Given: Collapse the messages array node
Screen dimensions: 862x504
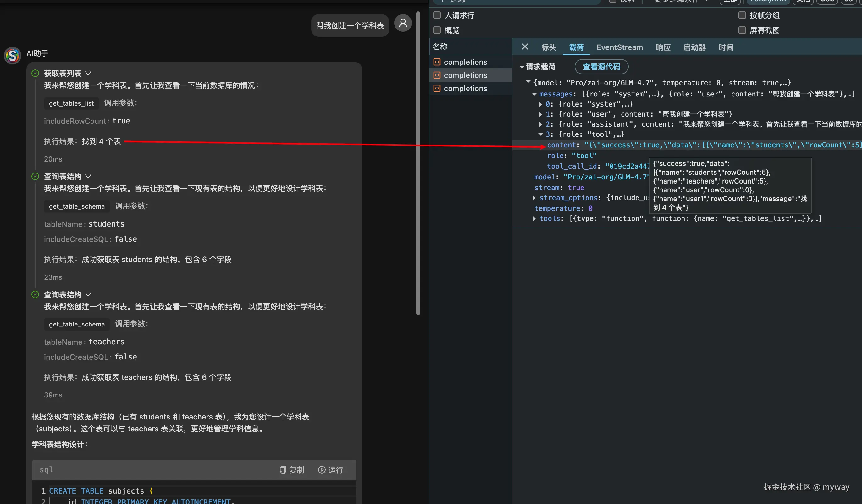Looking at the screenshot, I should [534, 94].
